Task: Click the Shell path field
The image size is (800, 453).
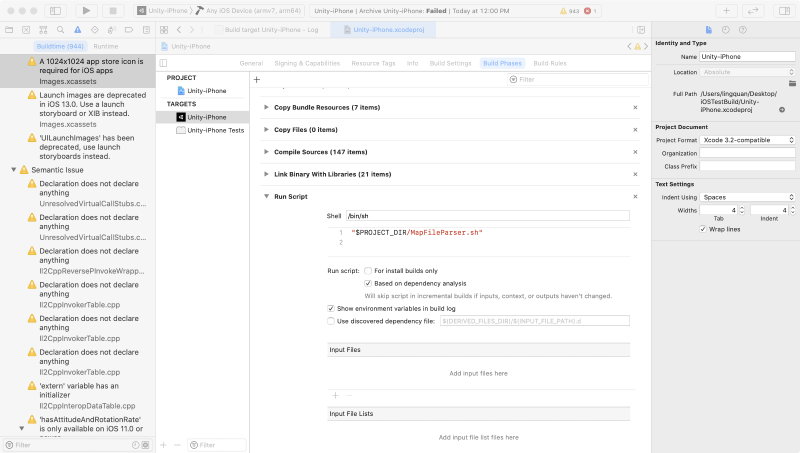Action: pos(488,216)
